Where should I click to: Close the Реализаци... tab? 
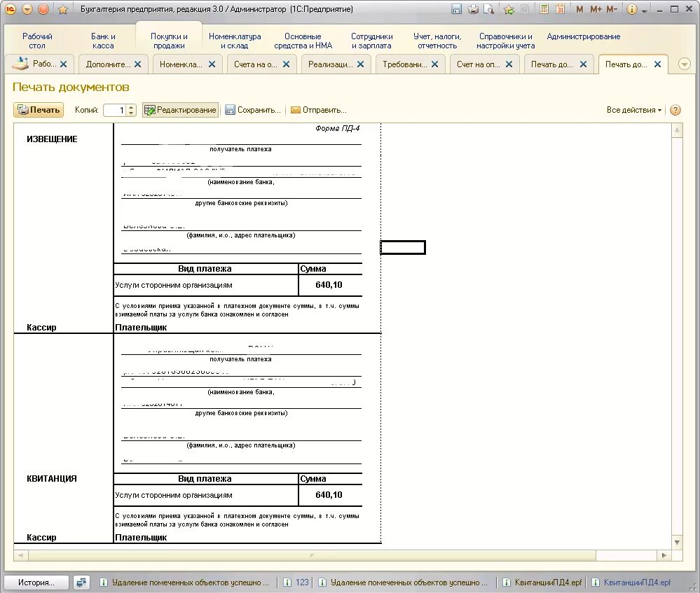(x=361, y=64)
